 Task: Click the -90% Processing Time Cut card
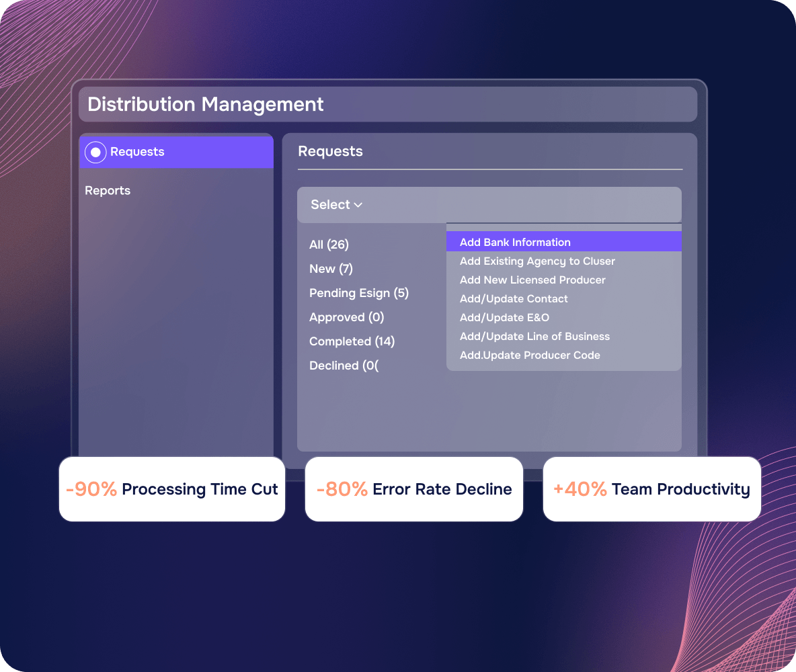tap(172, 489)
